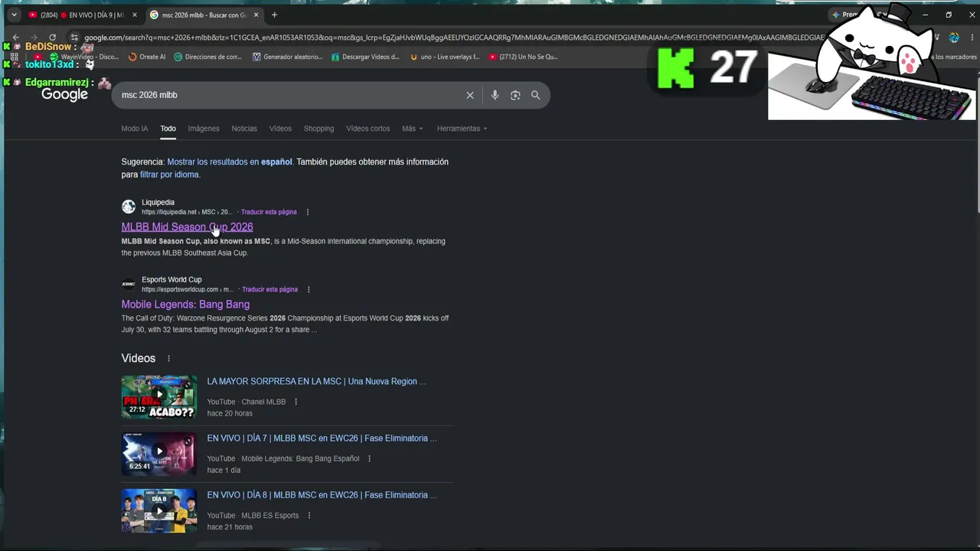980x551 pixels.
Task: Open the Chrome three-dot menu
Action: tap(971, 37)
